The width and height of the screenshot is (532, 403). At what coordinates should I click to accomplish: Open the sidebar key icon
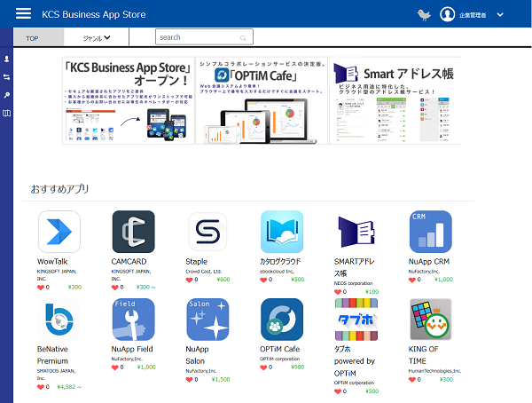click(6, 95)
